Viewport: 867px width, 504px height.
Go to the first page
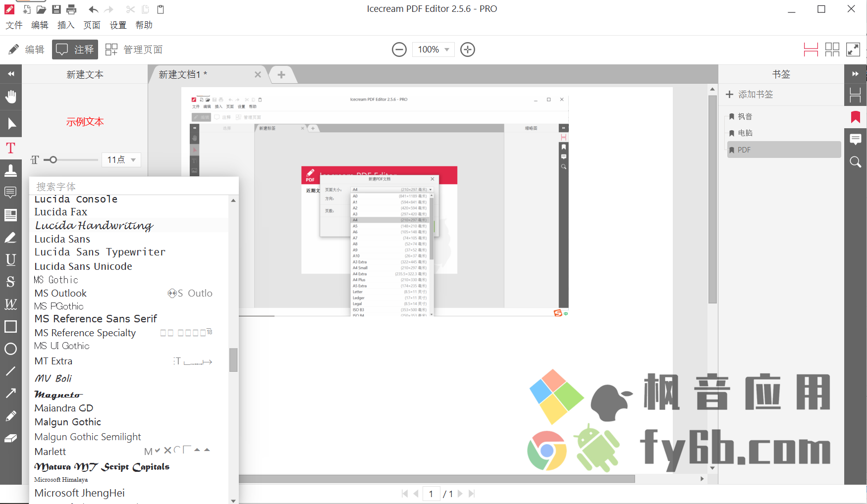coord(405,494)
